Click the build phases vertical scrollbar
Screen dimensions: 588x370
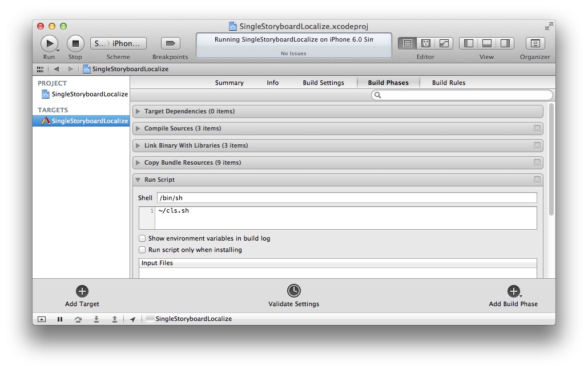[551, 159]
